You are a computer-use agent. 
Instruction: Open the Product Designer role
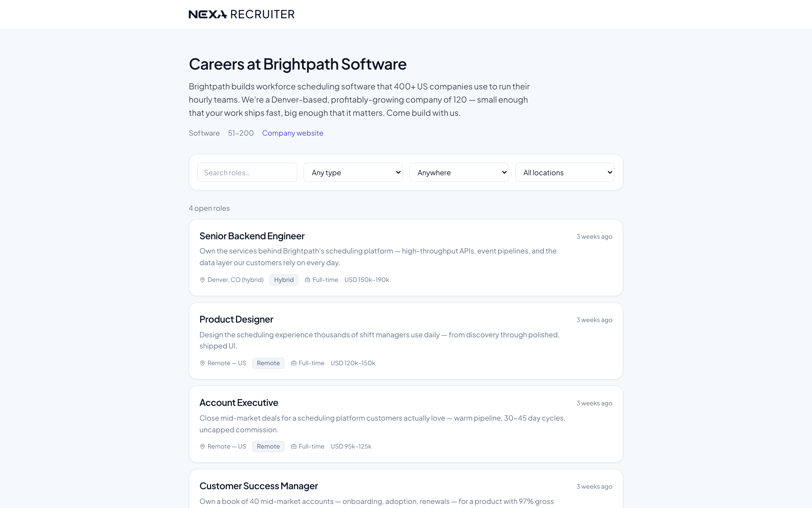236,320
